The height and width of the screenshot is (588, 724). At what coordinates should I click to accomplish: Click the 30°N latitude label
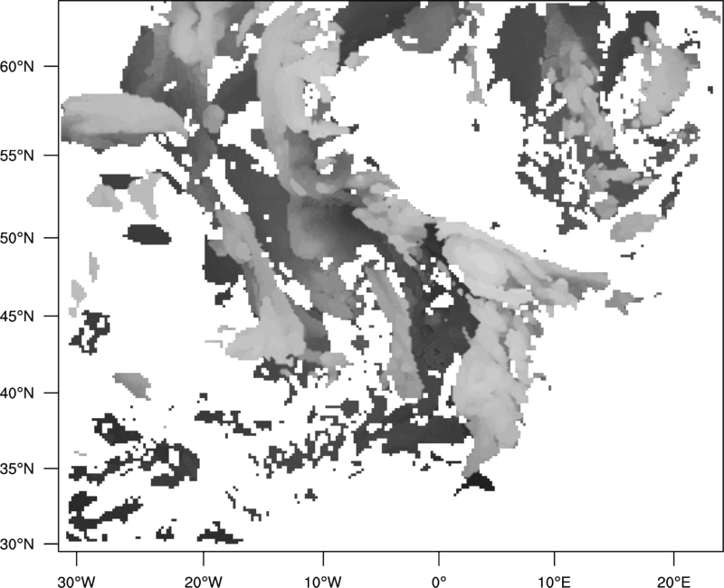(17, 545)
